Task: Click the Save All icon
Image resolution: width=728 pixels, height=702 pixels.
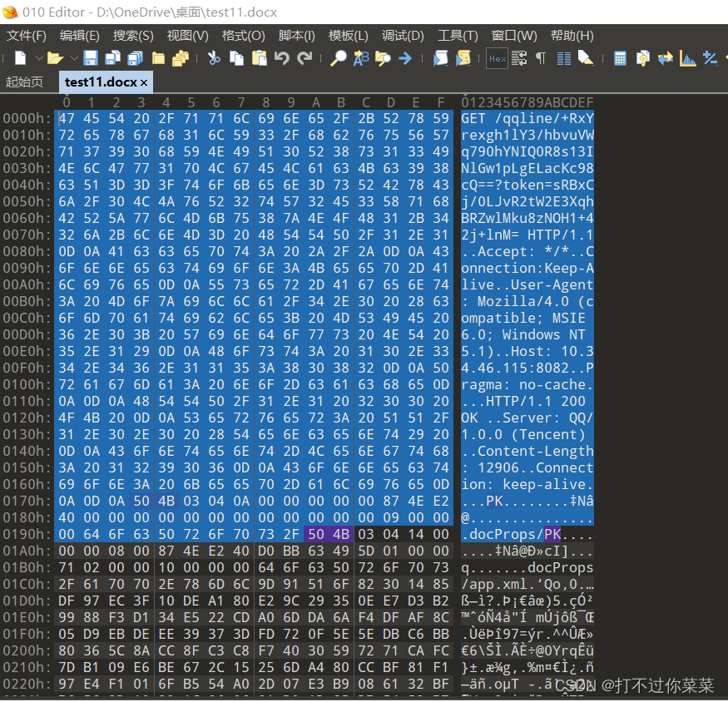Action: pyautogui.click(x=135, y=58)
